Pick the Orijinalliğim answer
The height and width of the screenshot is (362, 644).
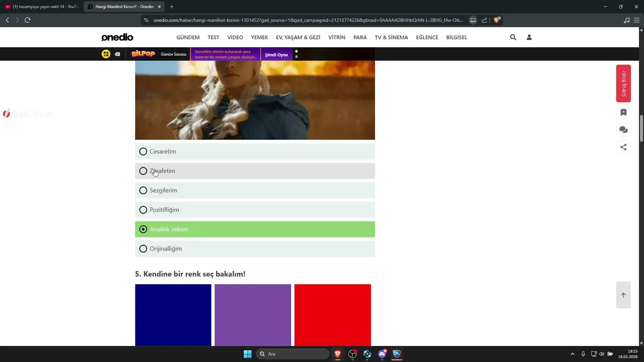click(x=255, y=249)
